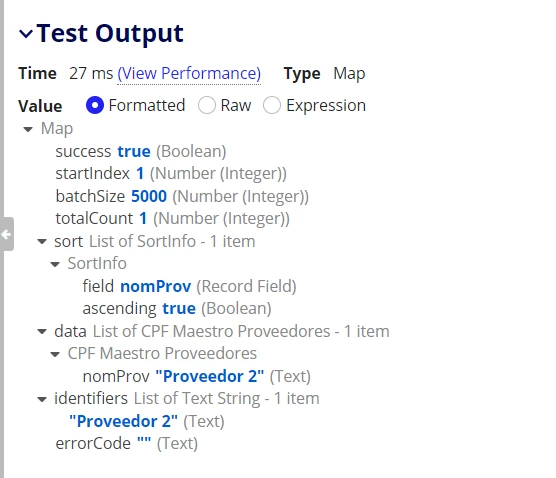
Task: Click the nomProv record field value
Action: [x=156, y=287]
